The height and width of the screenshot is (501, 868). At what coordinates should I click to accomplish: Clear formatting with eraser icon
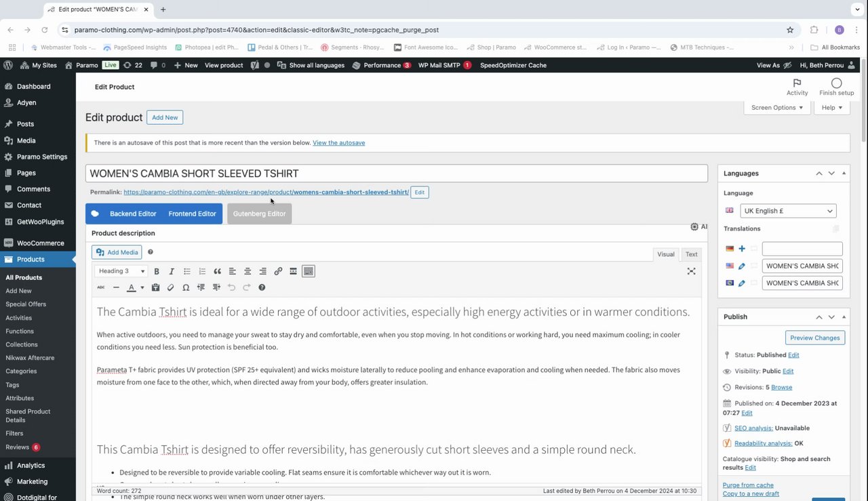click(x=170, y=287)
